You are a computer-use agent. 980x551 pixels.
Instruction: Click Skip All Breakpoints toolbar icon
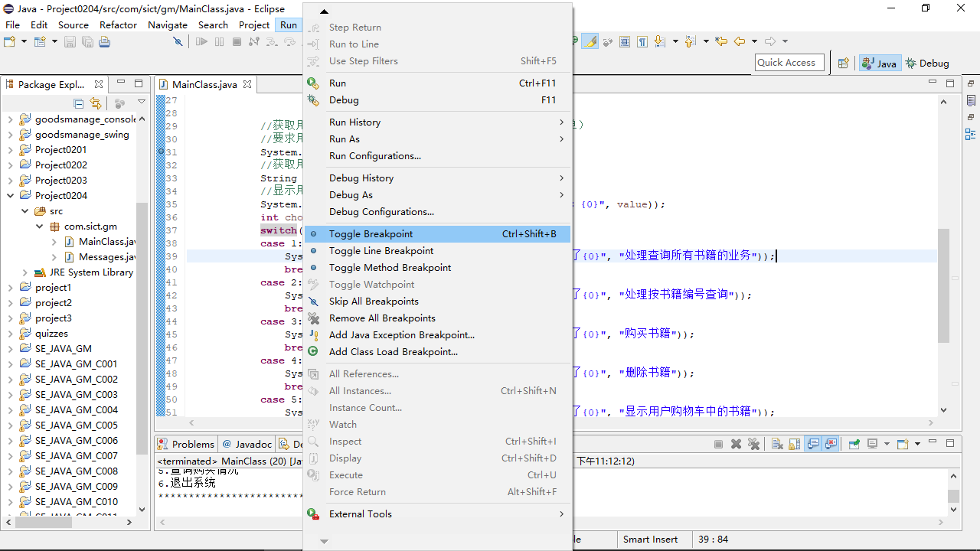point(178,41)
